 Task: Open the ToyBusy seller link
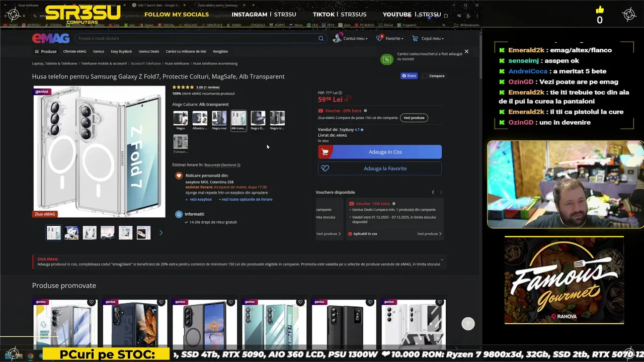point(346,130)
